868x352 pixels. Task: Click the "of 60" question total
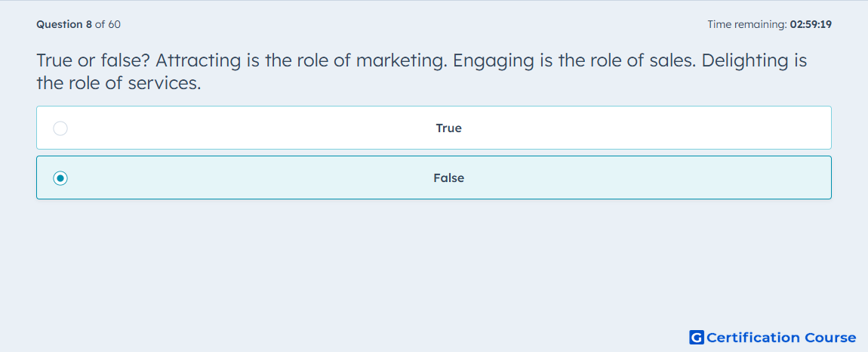(108, 24)
